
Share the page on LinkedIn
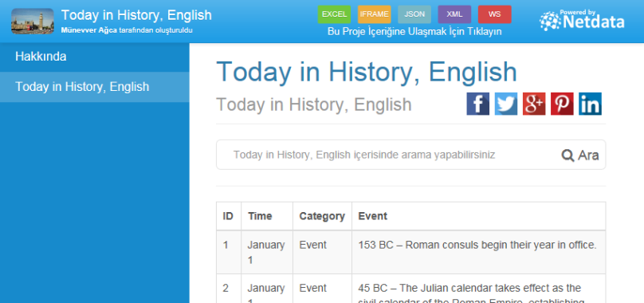[590, 104]
